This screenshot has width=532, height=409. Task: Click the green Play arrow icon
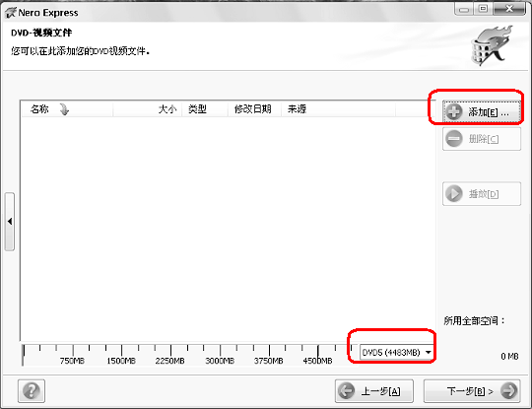[x=454, y=194]
